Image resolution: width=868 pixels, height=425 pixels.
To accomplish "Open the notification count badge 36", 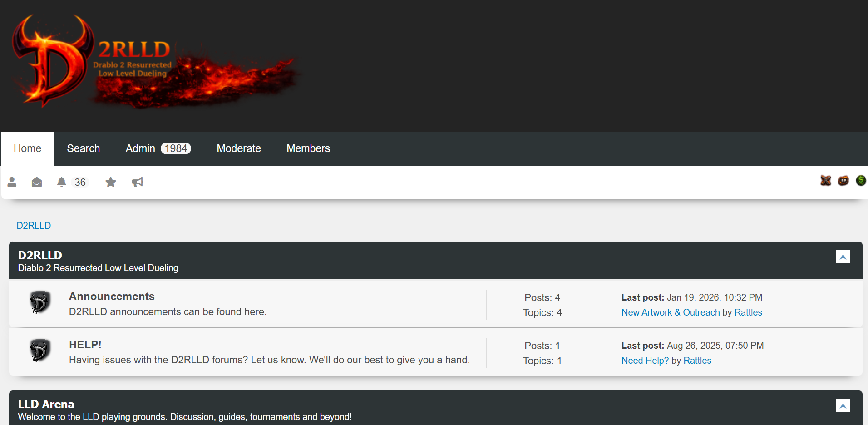I will click(x=80, y=182).
